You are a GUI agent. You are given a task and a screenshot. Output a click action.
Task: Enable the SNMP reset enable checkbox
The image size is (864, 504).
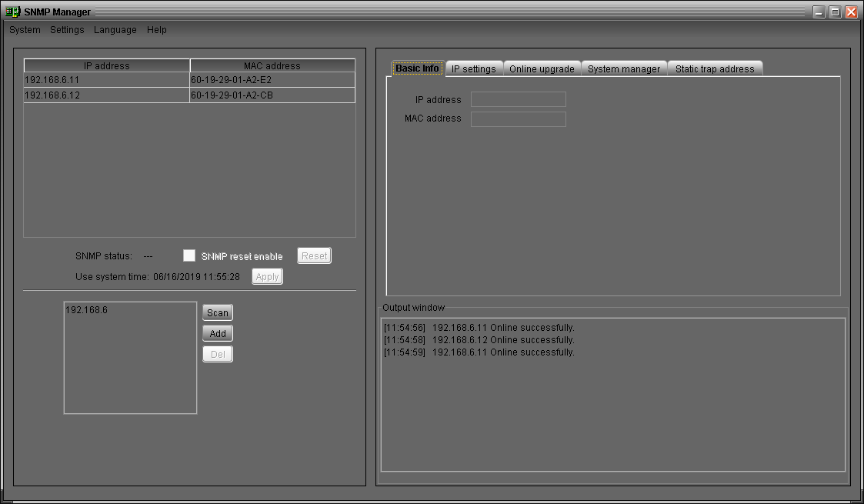189,255
